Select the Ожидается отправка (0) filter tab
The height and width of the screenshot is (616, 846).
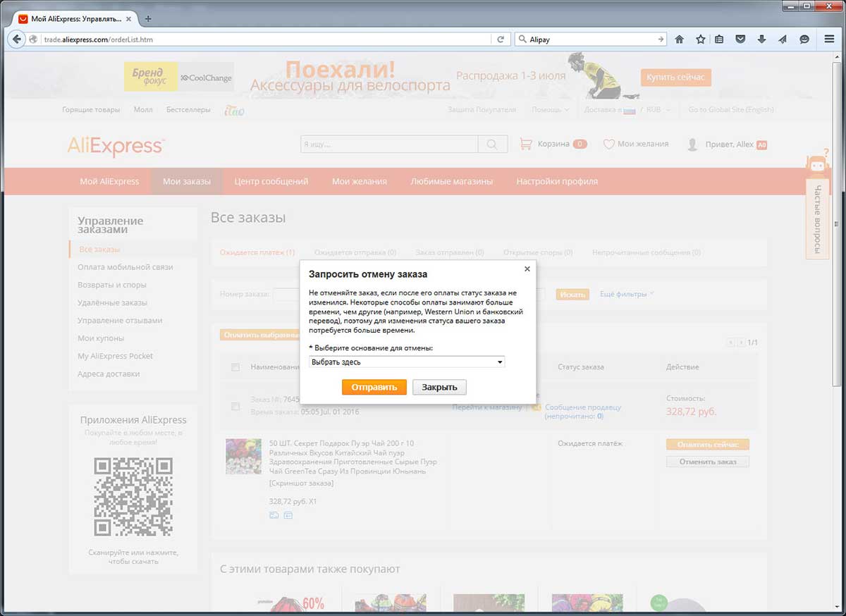pos(355,252)
